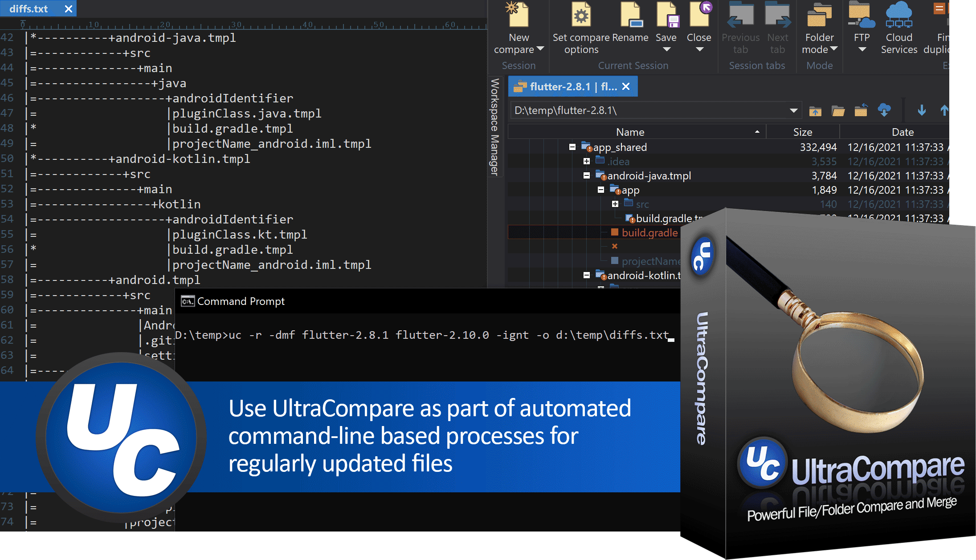Screen dimensions: 976x560
Task: Open the folder path history dropdown
Action: (793, 110)
